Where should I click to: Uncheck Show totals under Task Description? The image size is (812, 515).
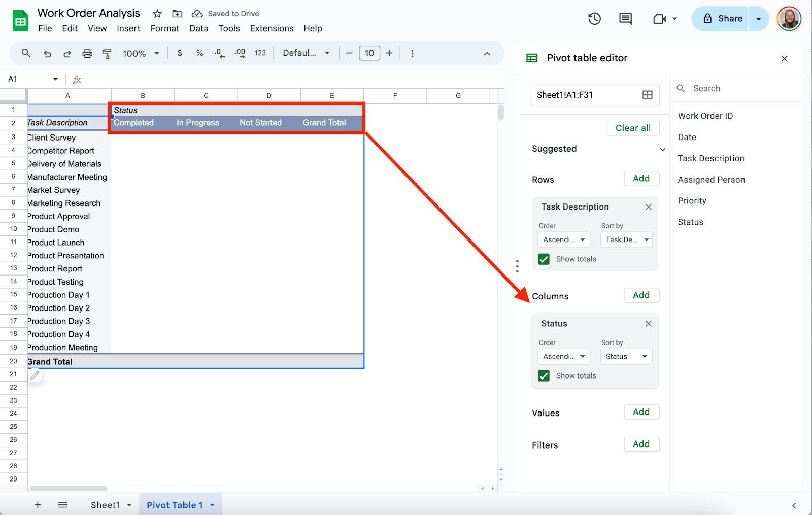544,259
